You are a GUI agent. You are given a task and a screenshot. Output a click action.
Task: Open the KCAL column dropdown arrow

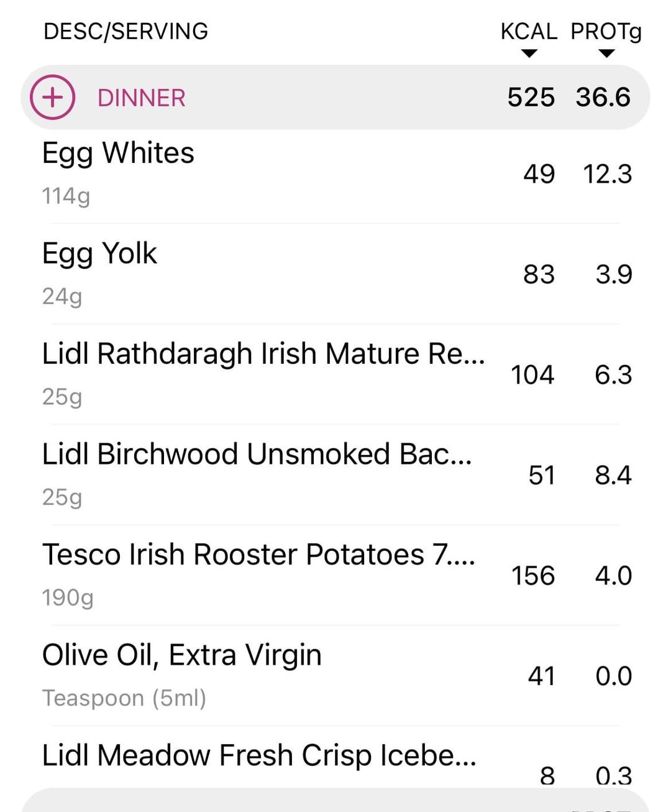[x=529, y=53]
